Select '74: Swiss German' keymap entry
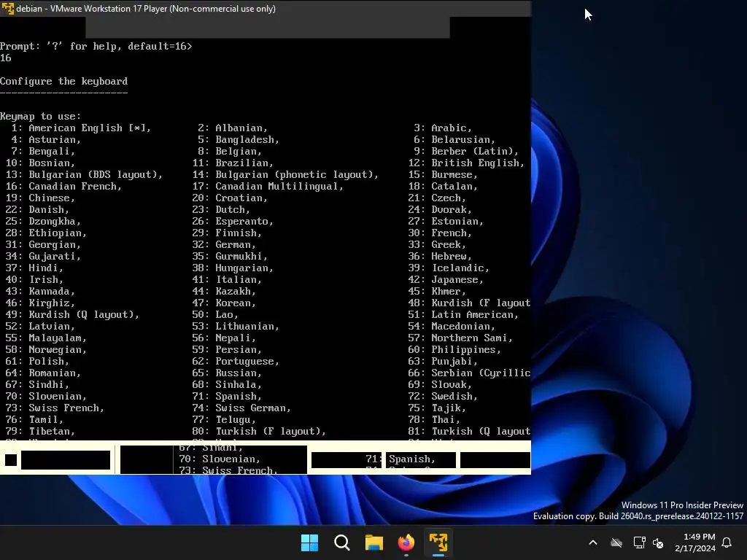Screen dimensions: 747x560 click(x=241, y=408)
